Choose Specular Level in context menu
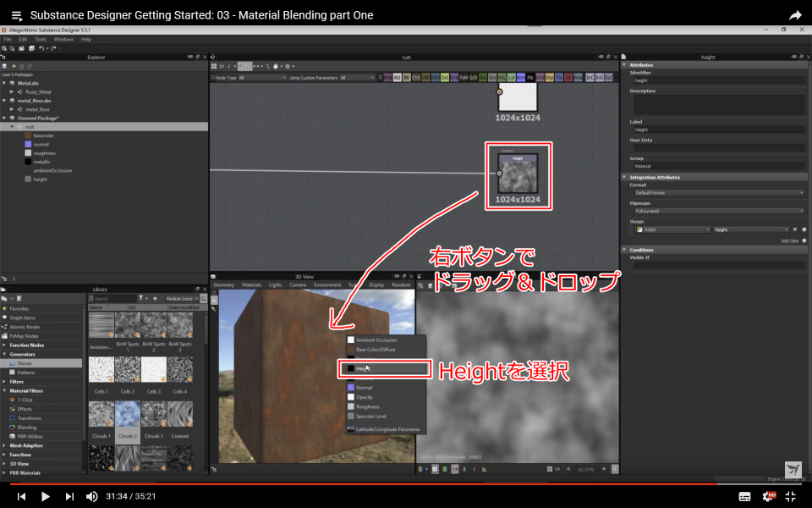 (x=370, y=417)
